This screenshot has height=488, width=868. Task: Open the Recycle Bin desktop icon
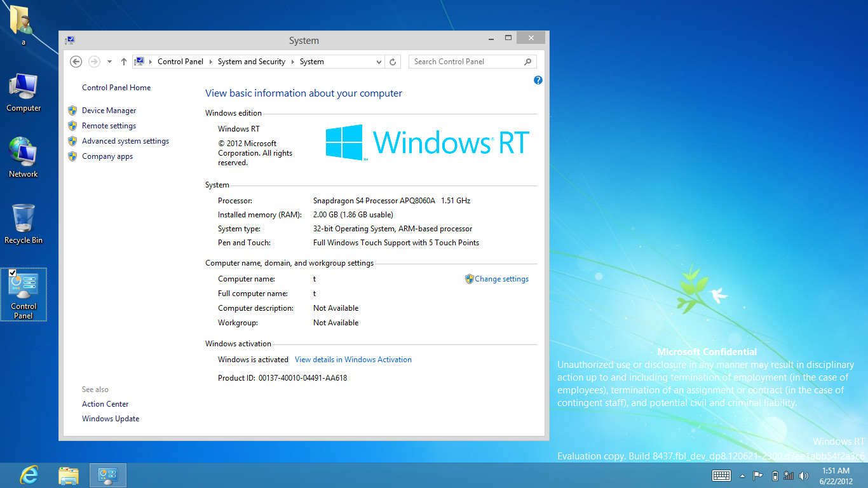click(x=24, y=224)
